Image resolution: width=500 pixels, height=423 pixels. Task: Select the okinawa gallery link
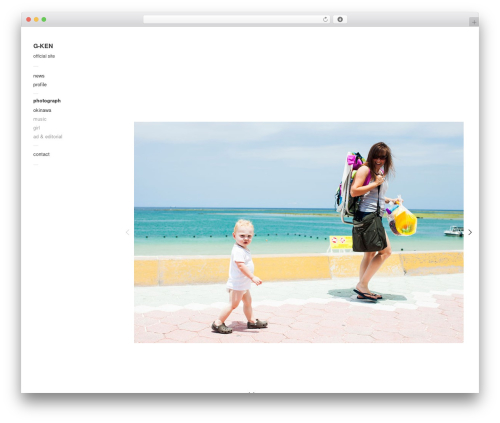click(x=42, y=110)
